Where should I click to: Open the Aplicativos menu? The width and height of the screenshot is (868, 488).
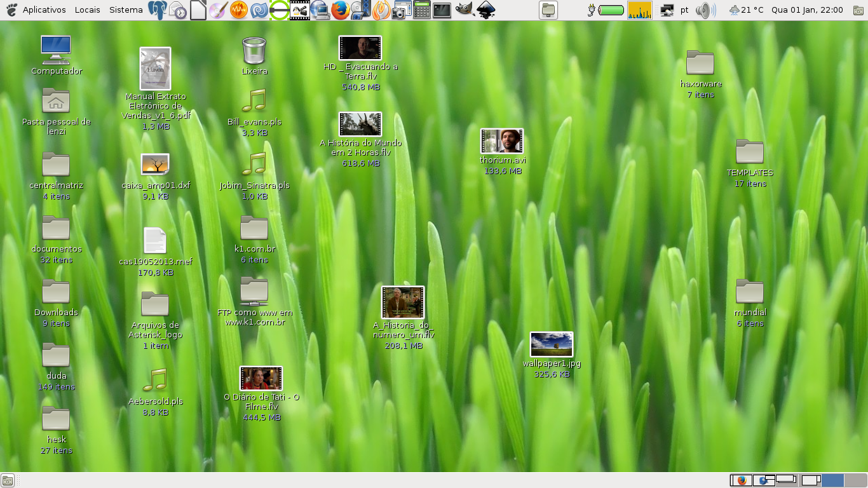tap(44, 10)
